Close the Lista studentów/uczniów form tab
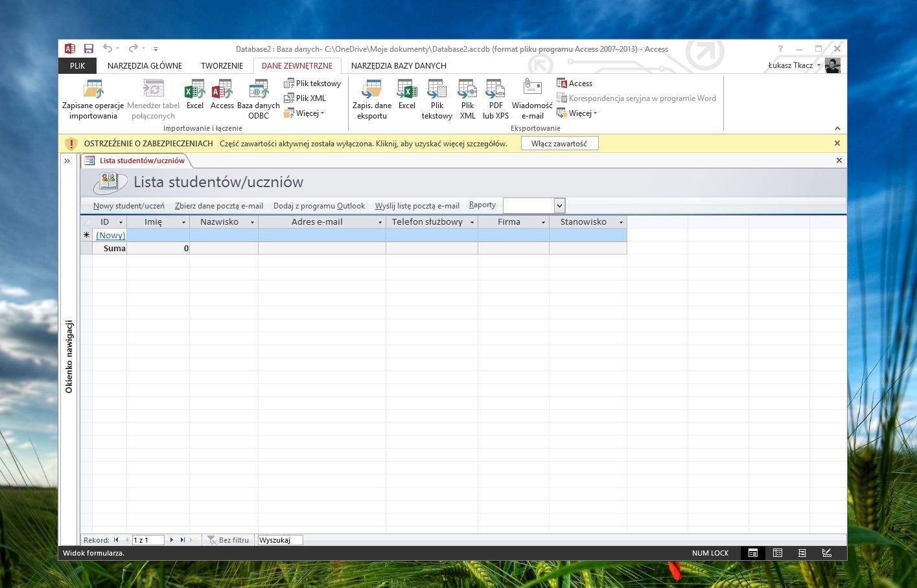The width and height of the screenshot is (917, 588). 839,161
